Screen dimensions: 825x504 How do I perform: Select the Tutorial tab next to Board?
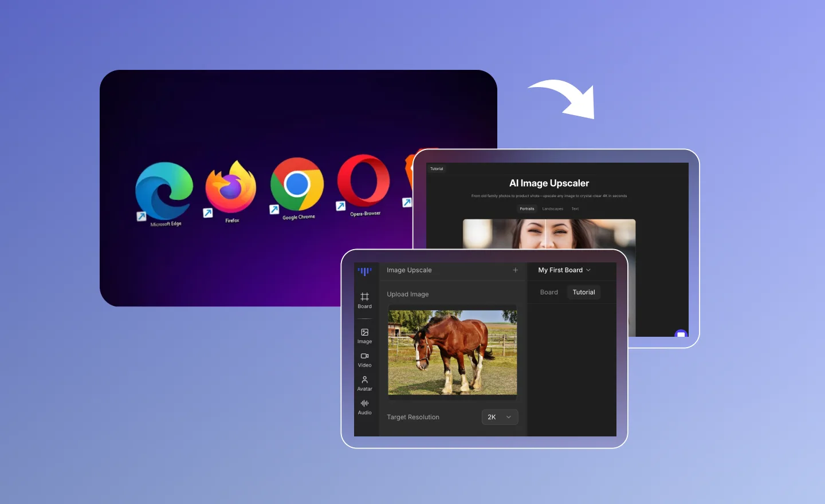pos(583,292)
